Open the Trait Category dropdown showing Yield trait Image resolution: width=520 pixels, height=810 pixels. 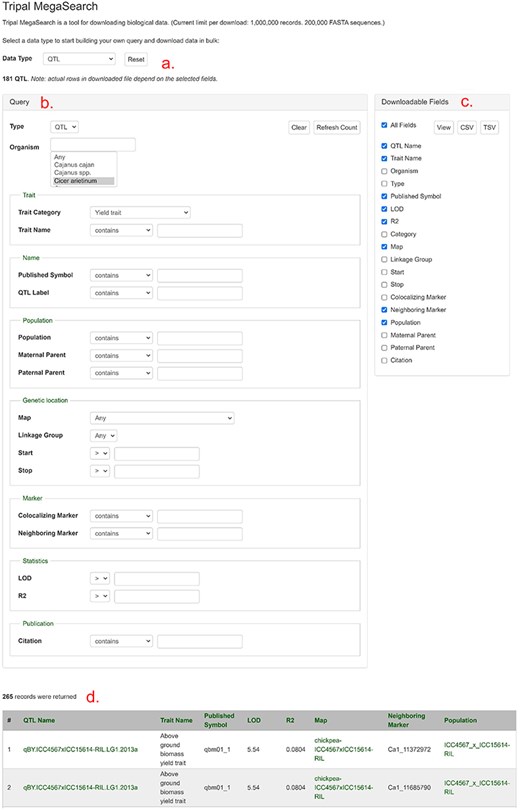click(x=140, y=212)
